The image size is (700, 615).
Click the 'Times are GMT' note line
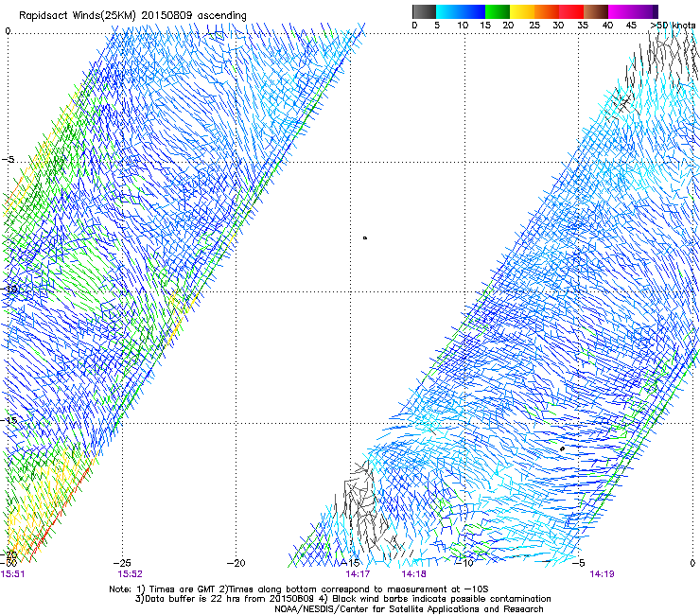pos(299,589)
